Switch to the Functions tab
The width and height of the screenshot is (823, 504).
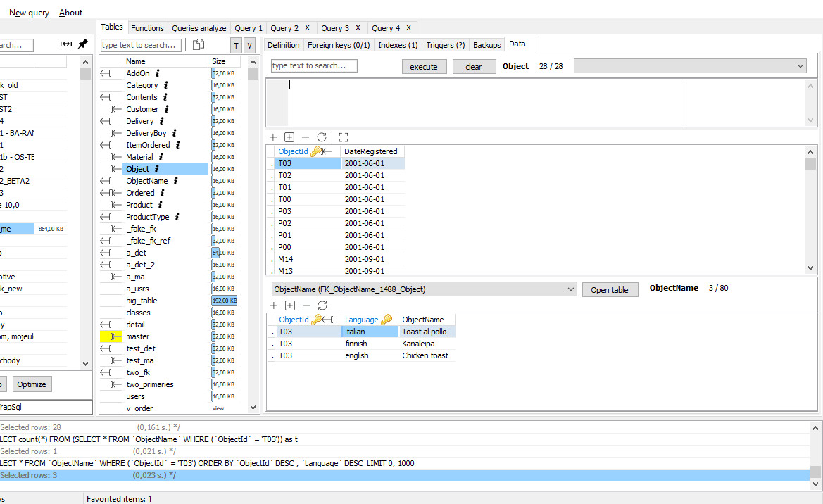click(147, 28)
